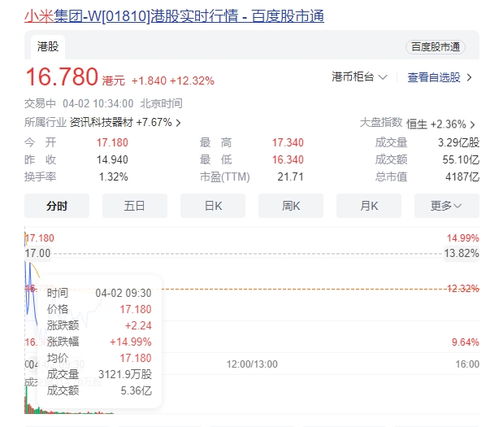Expand the 更多 chart options dropdown
Image resolution: width=499 pixels, height=427 pixels.
pyautogui.click(x=447, y=206)
